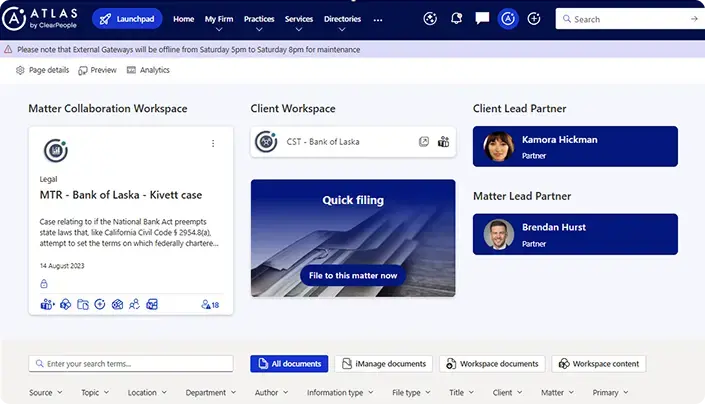Switch to iManage documents tab
705x404 pixels.
tap(385, 364)
